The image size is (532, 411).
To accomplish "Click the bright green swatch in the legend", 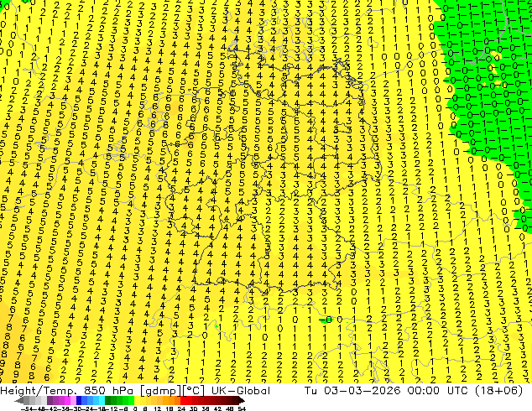I will point(131,401).
